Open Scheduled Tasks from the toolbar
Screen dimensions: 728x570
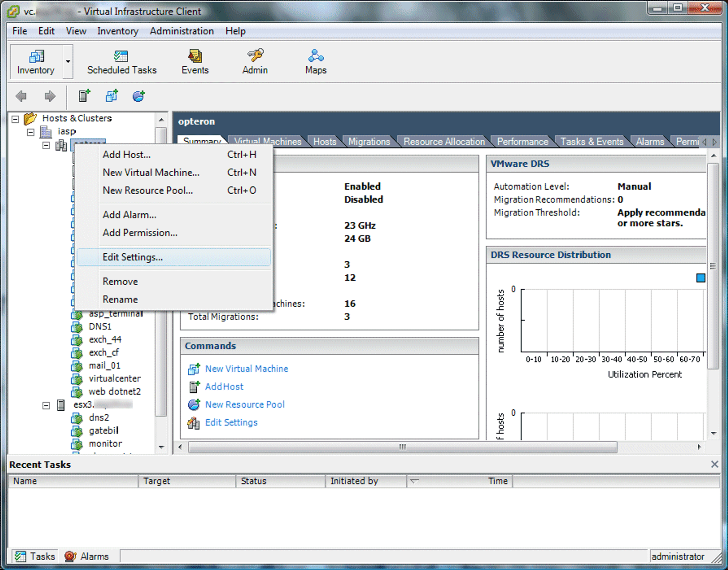click(x=122, y=63)
